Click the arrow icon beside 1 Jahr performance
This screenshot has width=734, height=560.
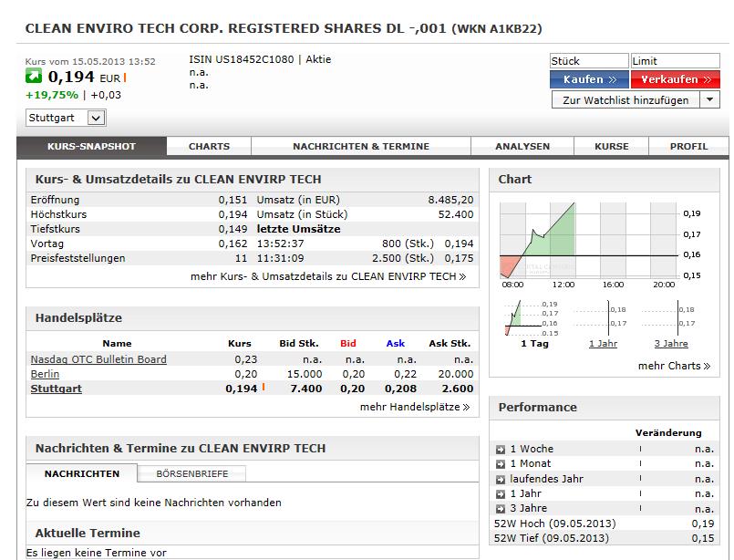coord(501,493)
